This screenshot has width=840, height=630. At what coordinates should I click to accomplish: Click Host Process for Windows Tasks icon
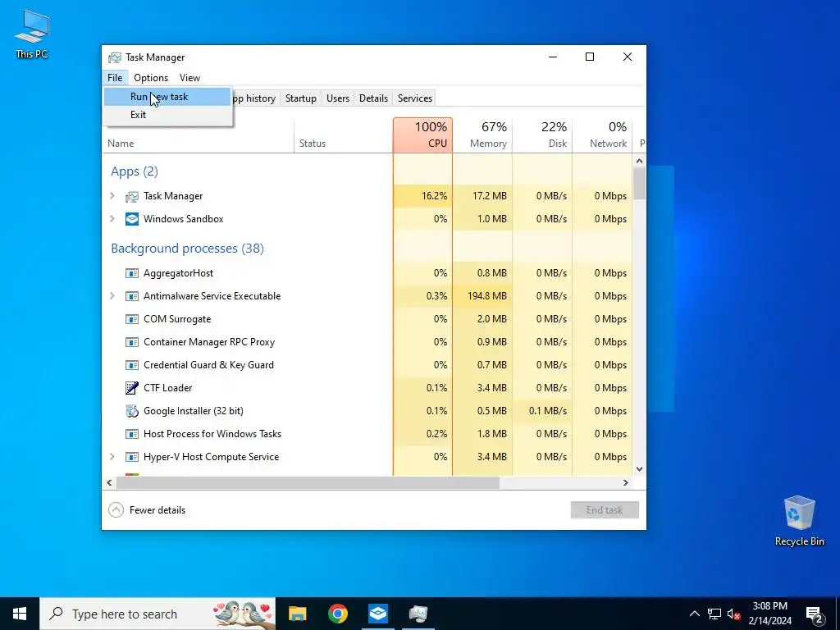click(132, 434)
